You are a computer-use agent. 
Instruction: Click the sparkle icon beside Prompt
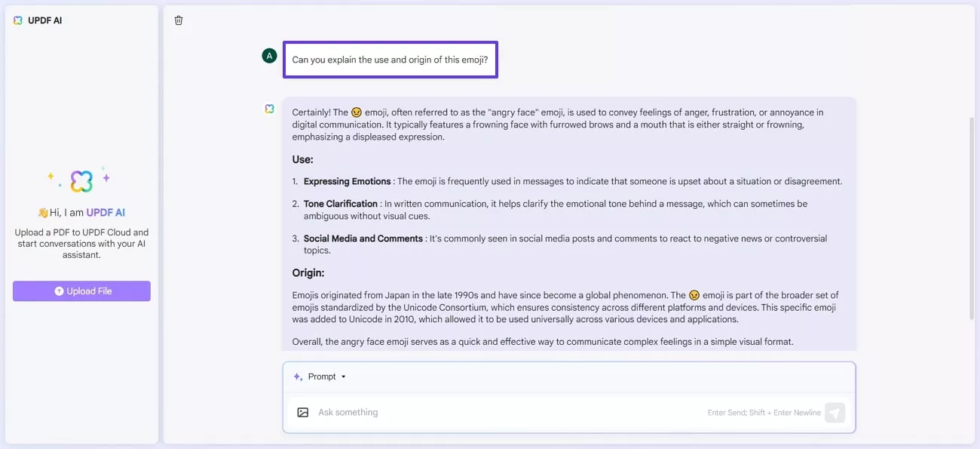click(x=297, y=376)
